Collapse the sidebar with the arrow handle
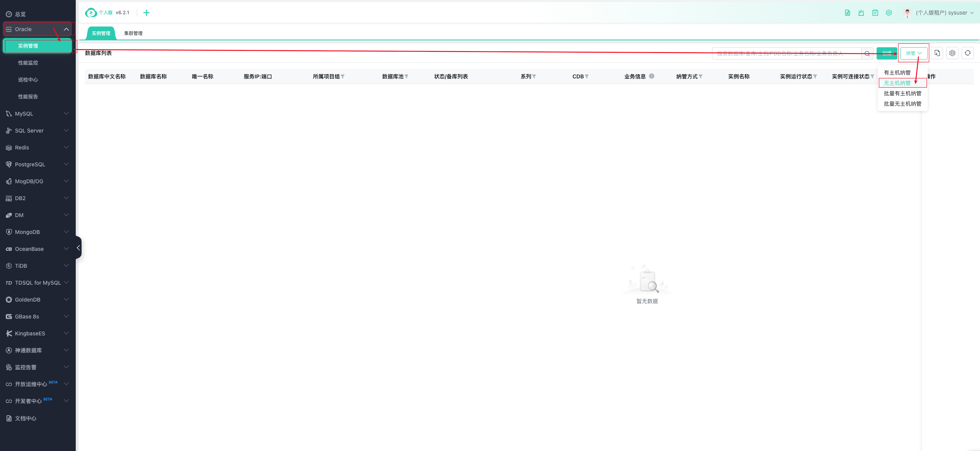 point(78,248)
